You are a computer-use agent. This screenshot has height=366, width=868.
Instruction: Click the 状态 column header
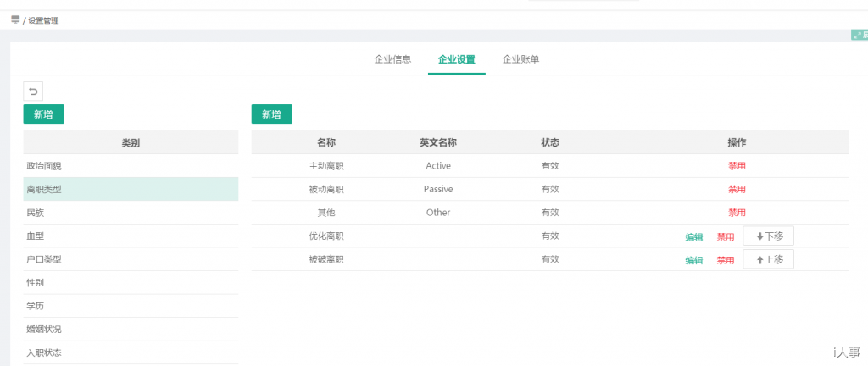point(550,142)
